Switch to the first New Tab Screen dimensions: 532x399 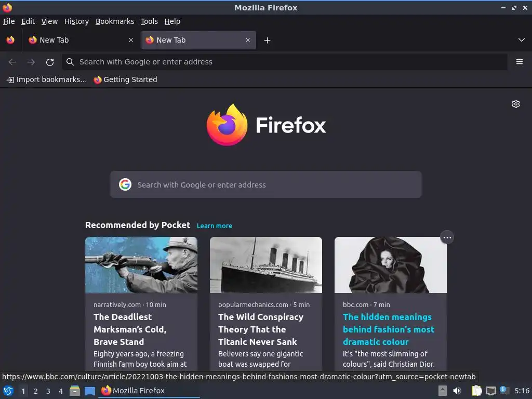click(x=81, y=40)
